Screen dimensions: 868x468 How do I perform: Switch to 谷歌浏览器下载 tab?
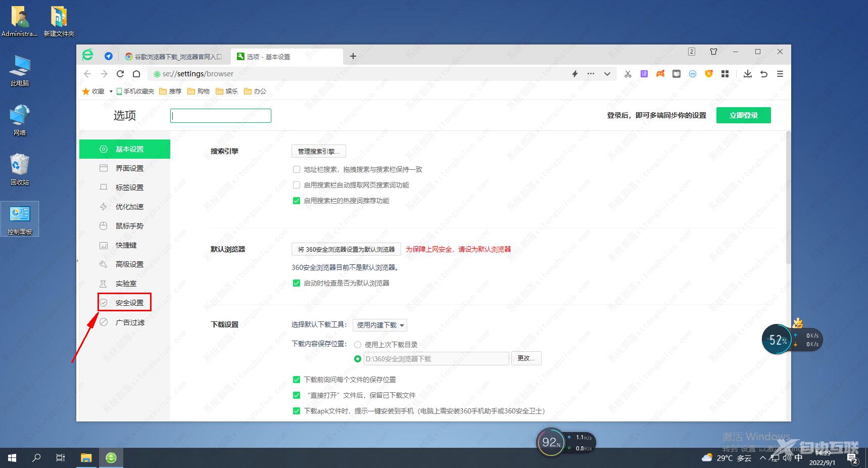(x=175, y=57)
